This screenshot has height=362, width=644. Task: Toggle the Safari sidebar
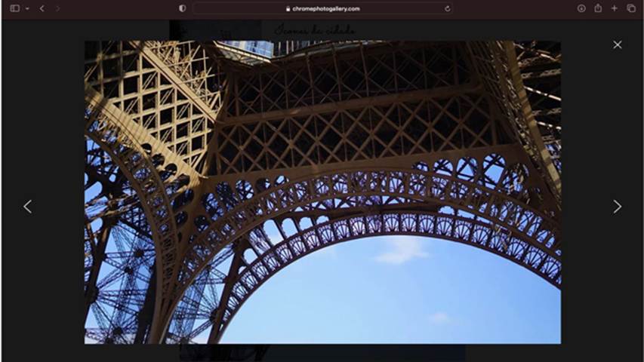click(x=14, y=8)
